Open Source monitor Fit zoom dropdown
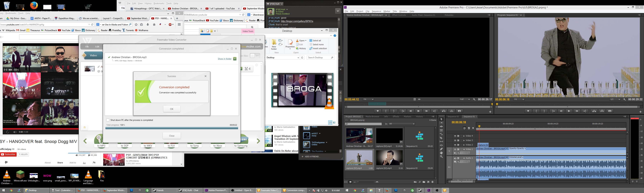The width and height of the screenshot is (644, 193). [x=369, y=99]
